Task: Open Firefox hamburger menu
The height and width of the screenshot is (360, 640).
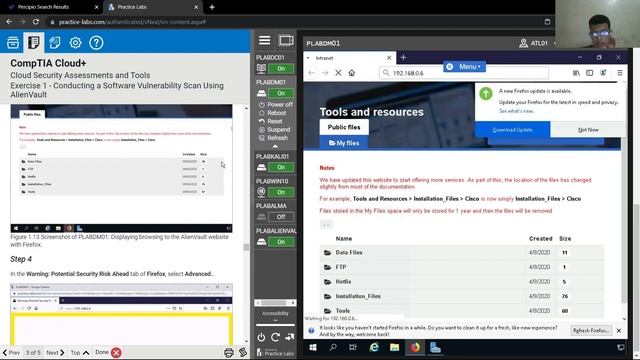Action: point(620,73)
